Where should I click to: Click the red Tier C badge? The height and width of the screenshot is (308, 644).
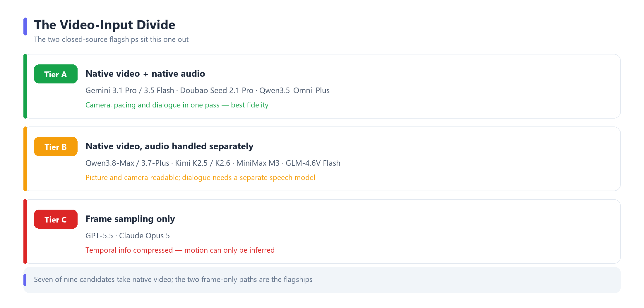[56, 219]
